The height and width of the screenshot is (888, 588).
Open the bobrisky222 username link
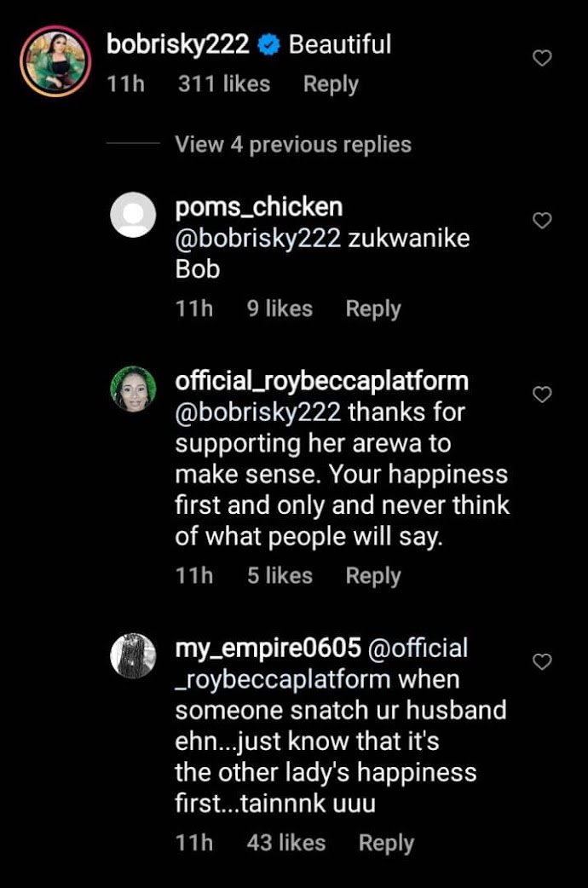178,44
